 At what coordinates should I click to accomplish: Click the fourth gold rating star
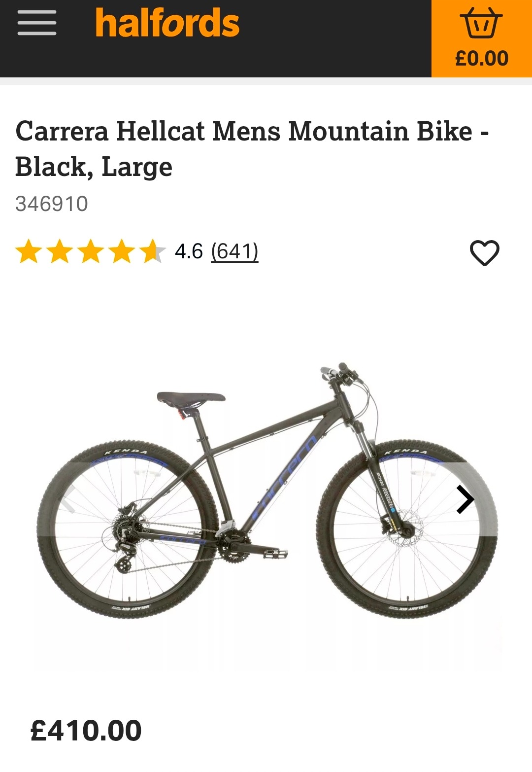coord(121,251)
